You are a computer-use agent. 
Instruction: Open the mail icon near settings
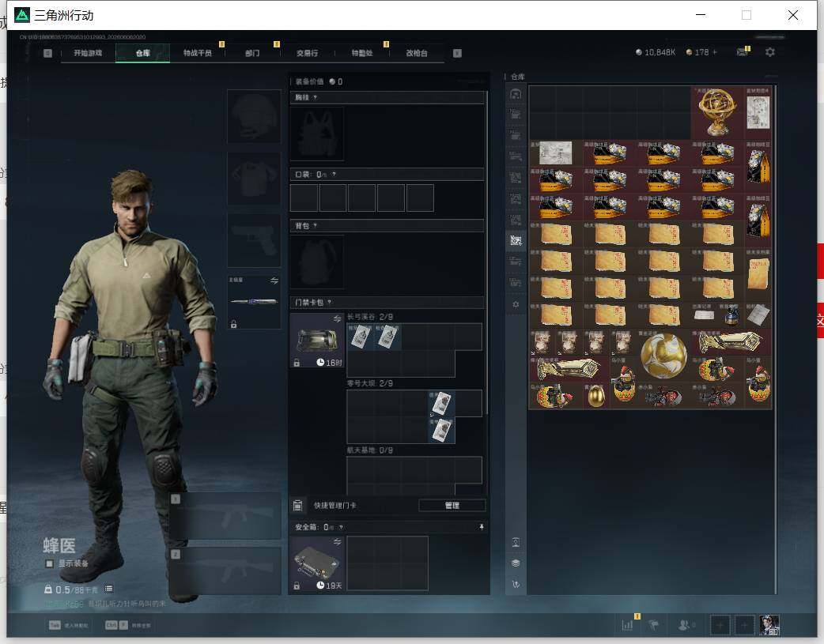[x=742, y=52]
